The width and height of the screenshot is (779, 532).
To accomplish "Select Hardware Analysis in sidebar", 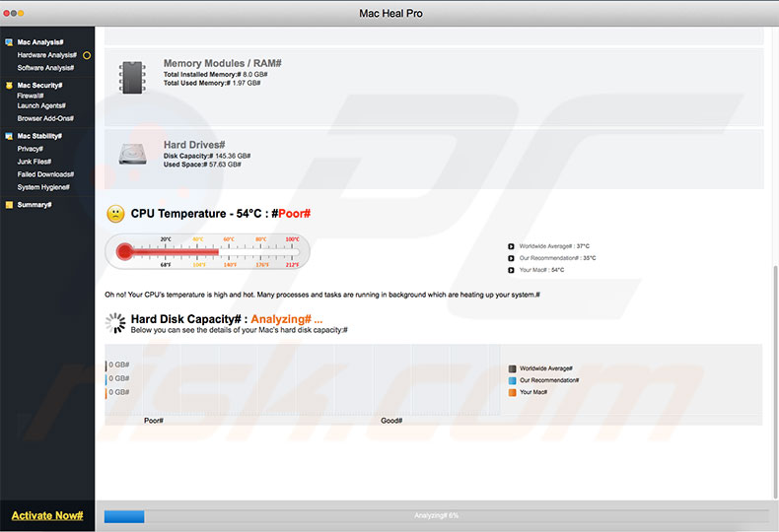I will click(x=46, y=55).
